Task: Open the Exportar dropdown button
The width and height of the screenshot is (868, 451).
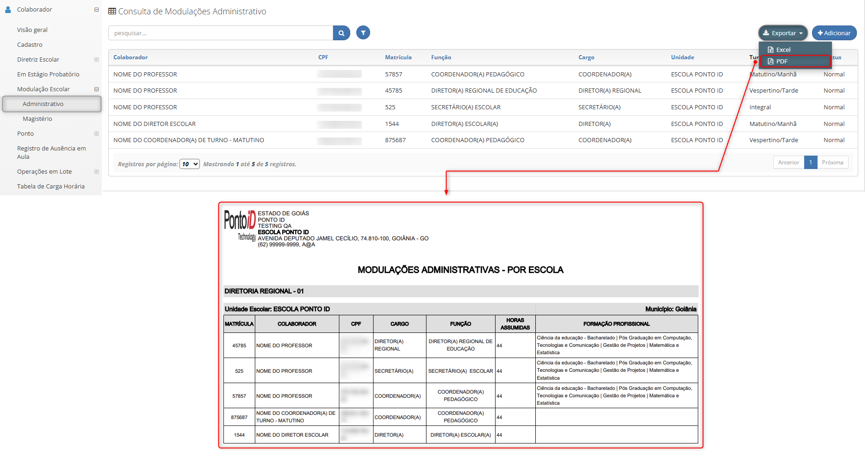Action: (783, 33)
